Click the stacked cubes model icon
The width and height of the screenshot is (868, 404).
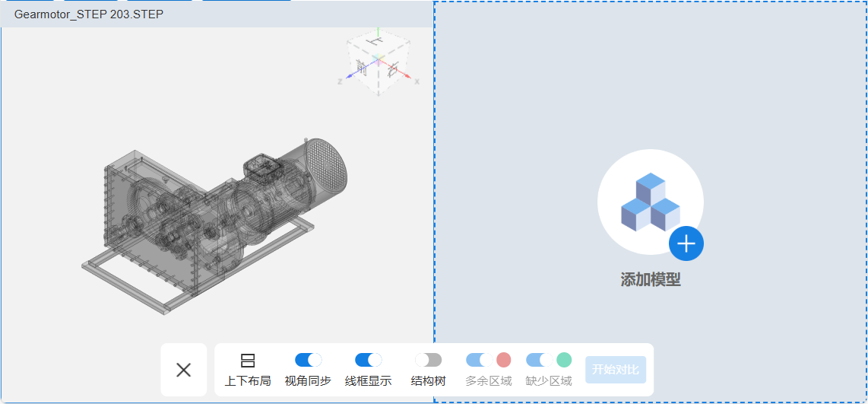coord(648,201)
